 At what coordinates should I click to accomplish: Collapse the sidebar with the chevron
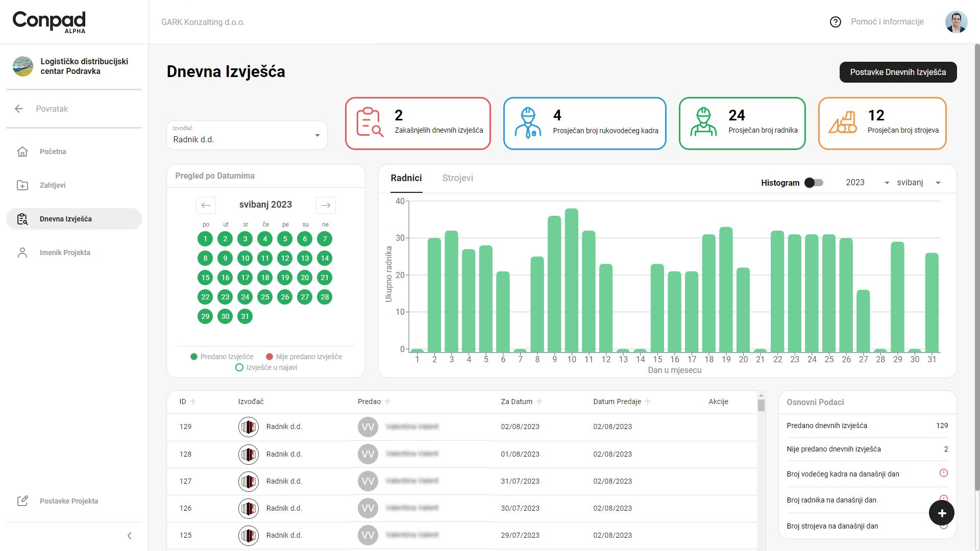click(129, 536)
